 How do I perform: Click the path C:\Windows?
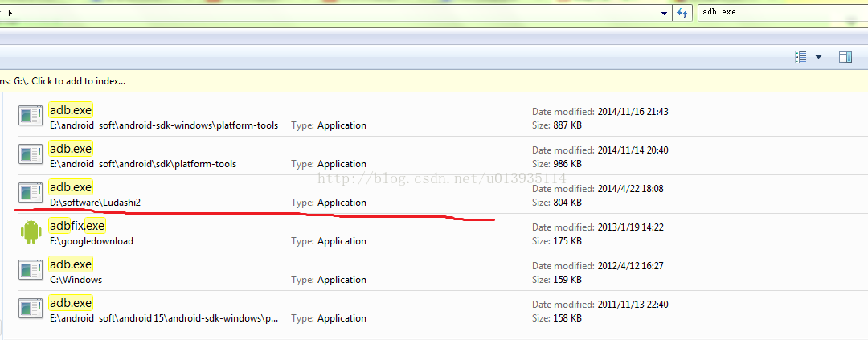coord(76,280)
